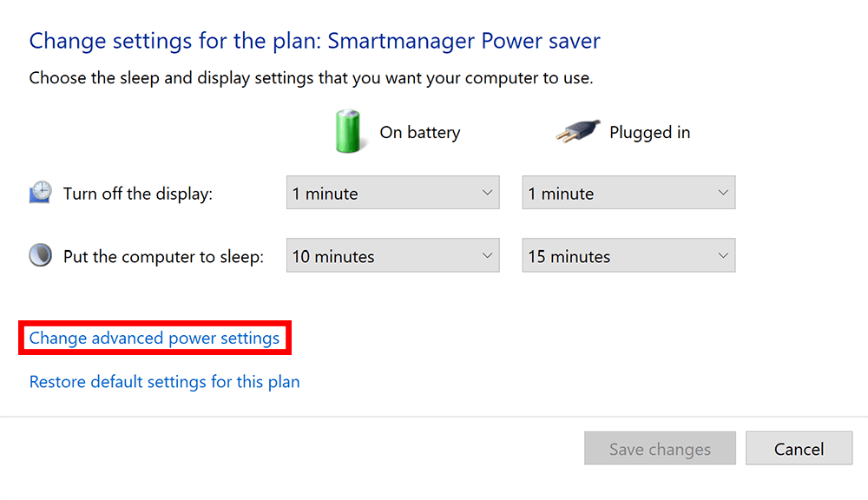Click the Plugged in column label
868x500 pixels.
pyautogui.click(x=649, y=133)
